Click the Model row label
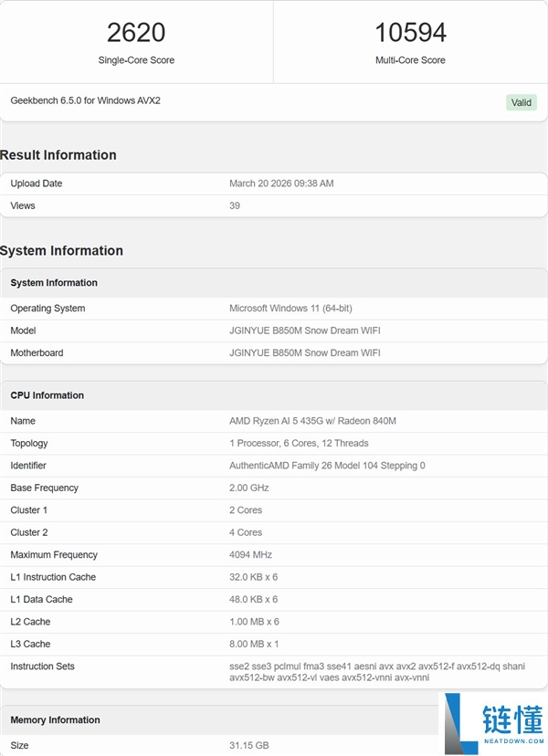 (x=23, y=331)
